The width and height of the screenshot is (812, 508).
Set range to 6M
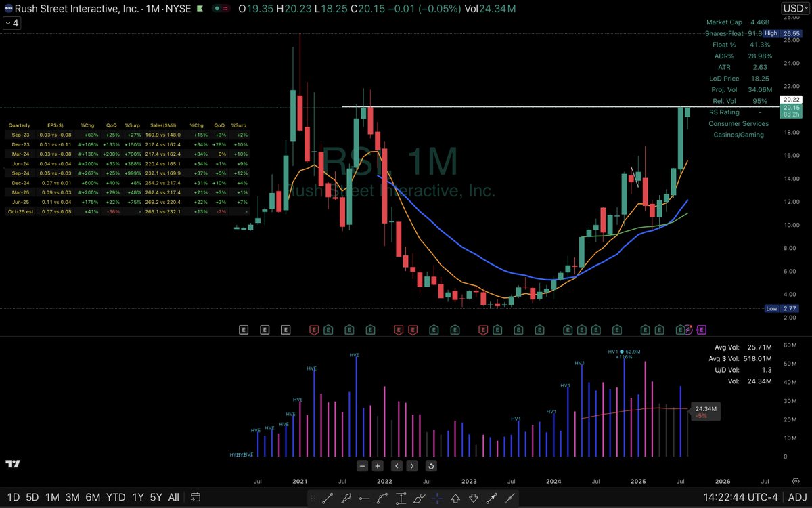pyautogui.click(x=93, y=497)
